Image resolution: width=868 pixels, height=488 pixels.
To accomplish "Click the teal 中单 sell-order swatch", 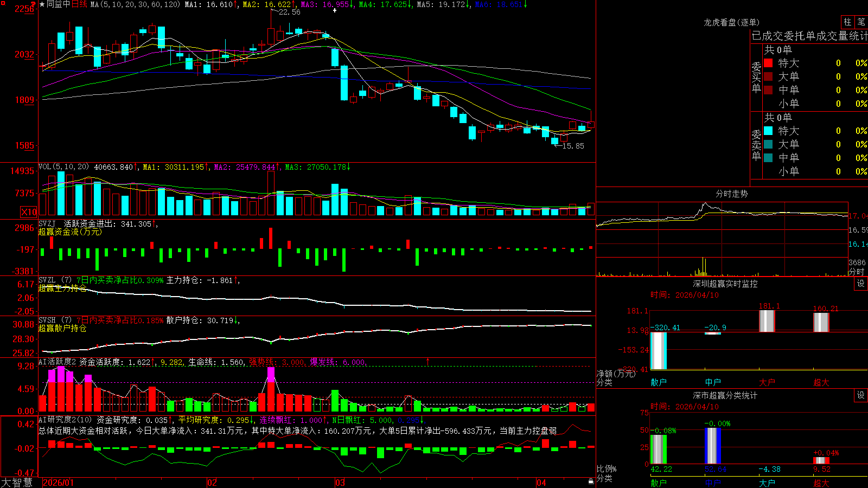I will pos(768,157).
